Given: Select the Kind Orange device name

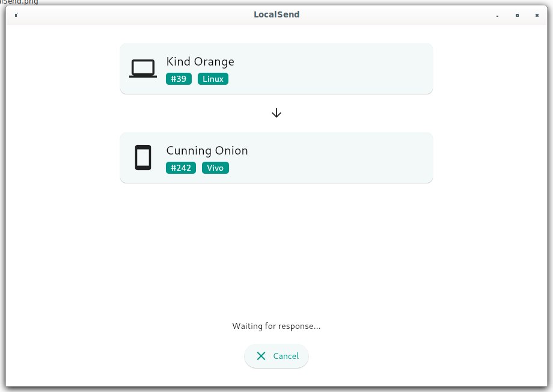Looking at the screenshot, I should [200, 61].
